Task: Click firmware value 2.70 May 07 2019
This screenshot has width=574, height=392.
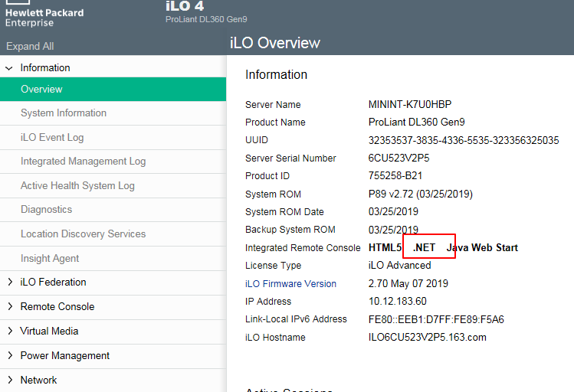Action: point(408,283)
